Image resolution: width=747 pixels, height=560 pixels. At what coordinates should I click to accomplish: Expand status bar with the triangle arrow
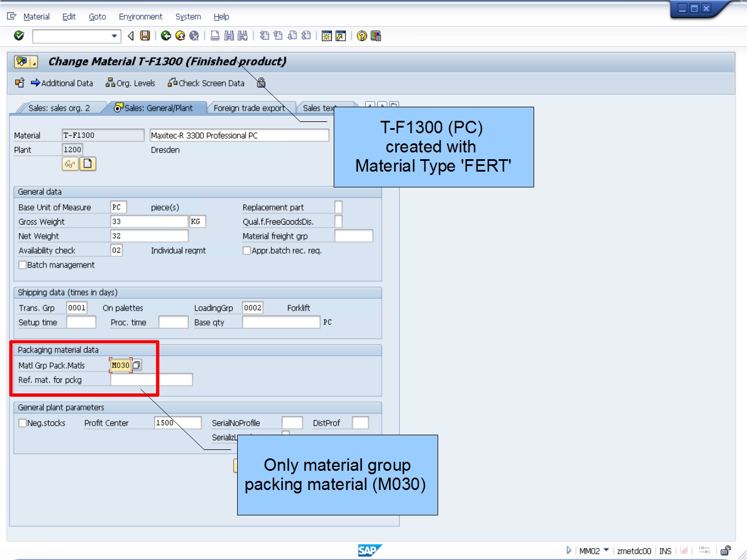tap(569, 550)
